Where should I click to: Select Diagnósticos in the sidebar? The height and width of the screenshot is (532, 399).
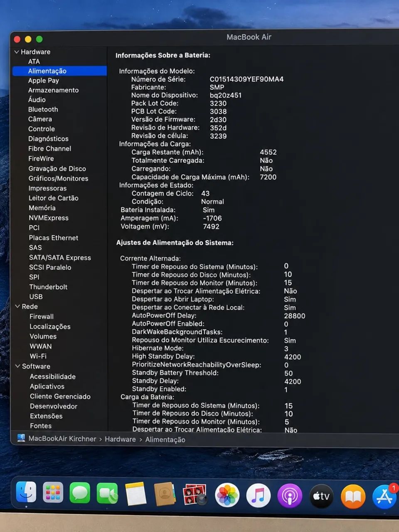48,139
